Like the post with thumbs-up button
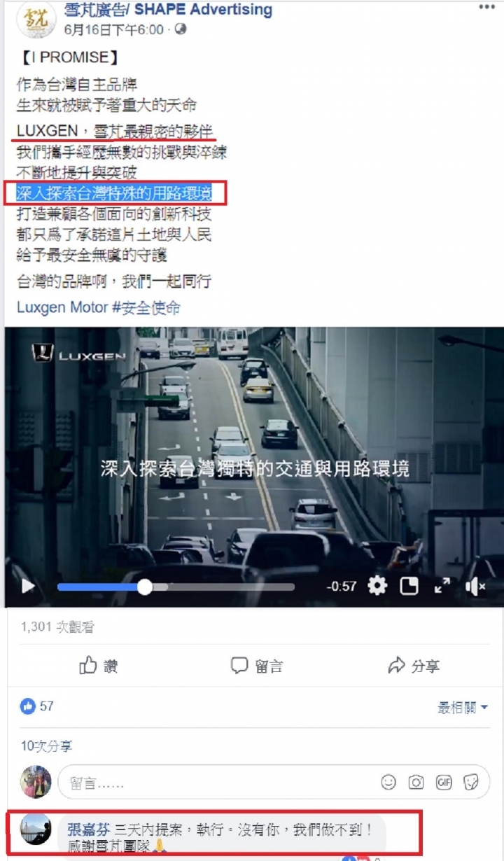The width and height of the screenshot is (504, 861). [98, 666]
